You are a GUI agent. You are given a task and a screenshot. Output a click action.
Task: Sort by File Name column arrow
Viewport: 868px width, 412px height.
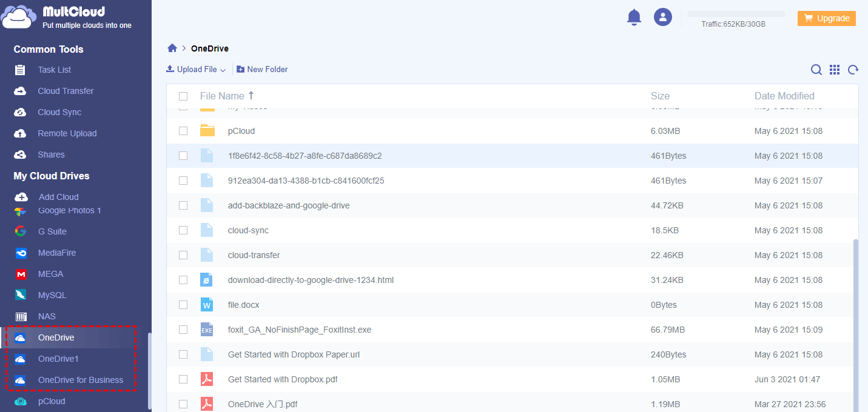[x=251, y=96]
